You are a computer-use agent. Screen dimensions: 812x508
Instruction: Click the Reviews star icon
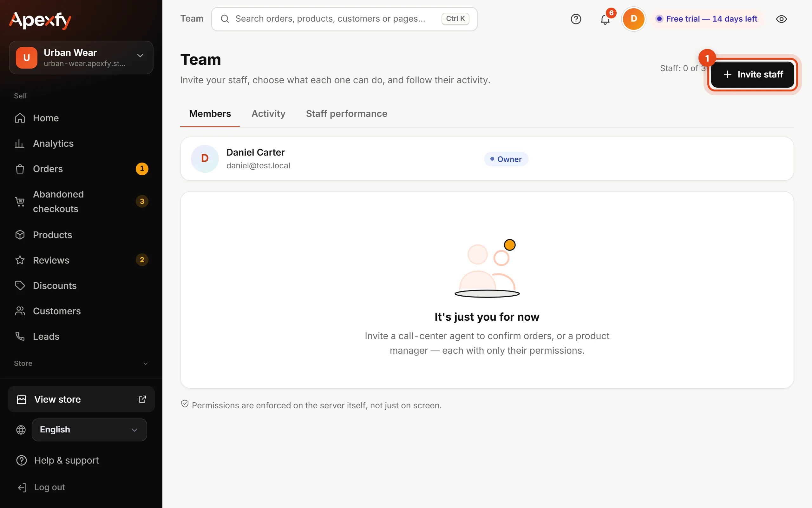click(20, 260)
